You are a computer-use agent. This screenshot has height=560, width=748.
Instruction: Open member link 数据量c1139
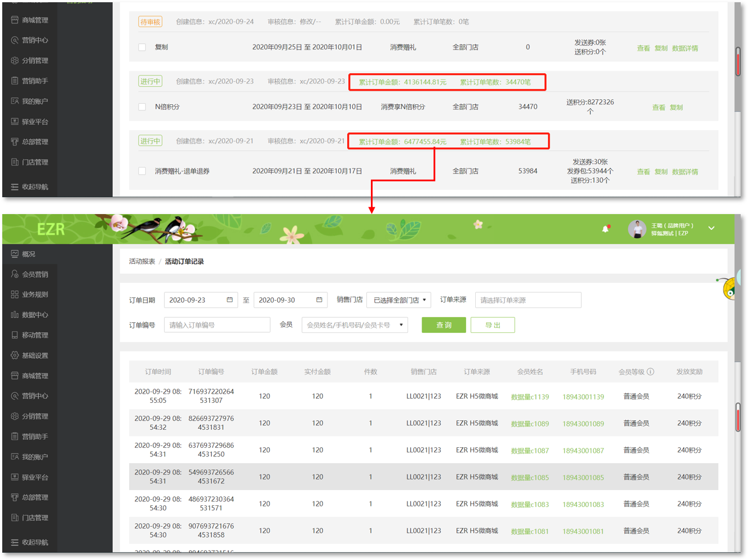click(x=530, y=397)
